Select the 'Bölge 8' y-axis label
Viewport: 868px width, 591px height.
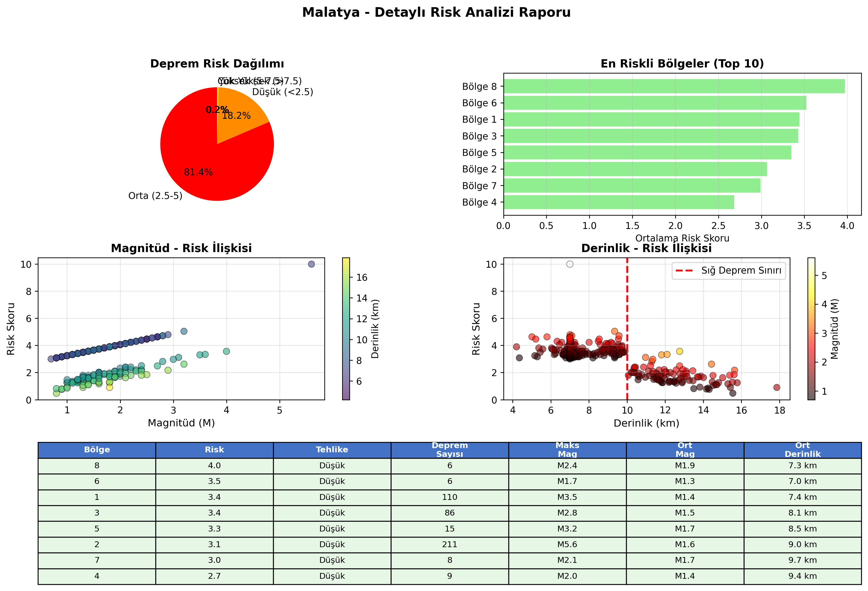[480, 86]
